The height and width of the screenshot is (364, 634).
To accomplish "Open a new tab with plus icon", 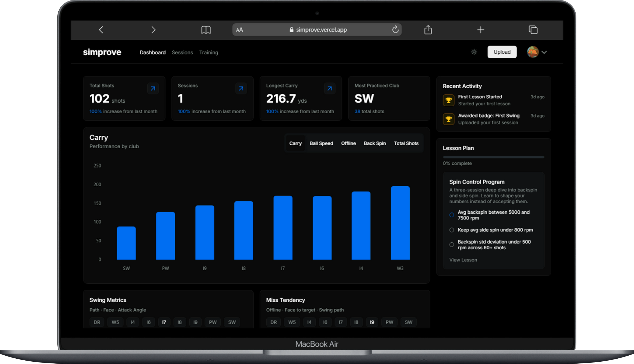I will [480, 30].
